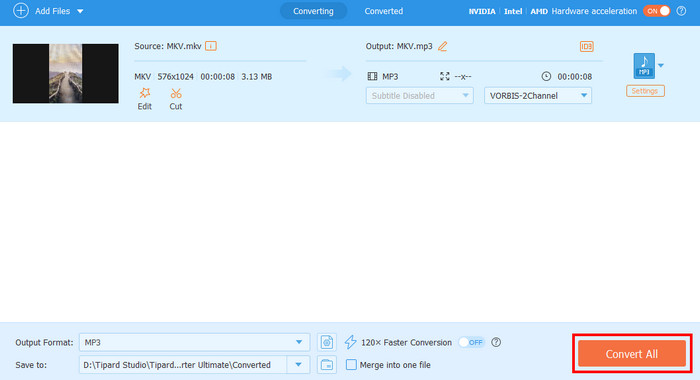Open the Add Files dropdown arrow
Screen dimensions: 700x380
(x=80, y=11)
